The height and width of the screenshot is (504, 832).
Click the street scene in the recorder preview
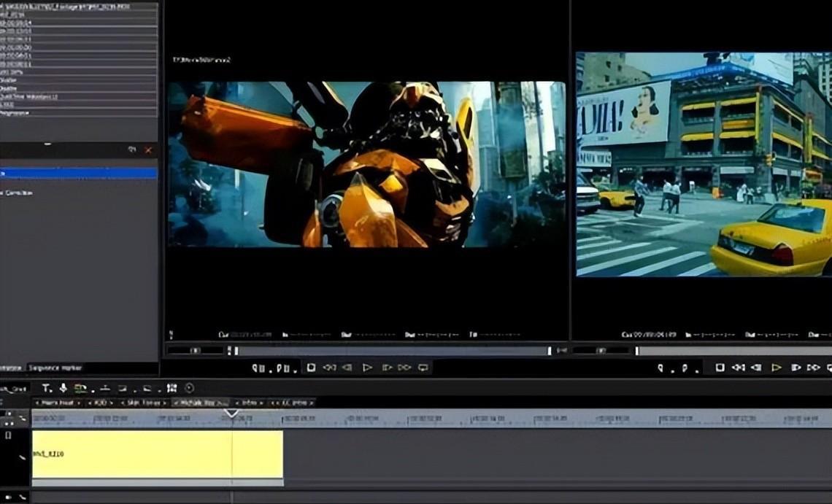pos(704,164)
